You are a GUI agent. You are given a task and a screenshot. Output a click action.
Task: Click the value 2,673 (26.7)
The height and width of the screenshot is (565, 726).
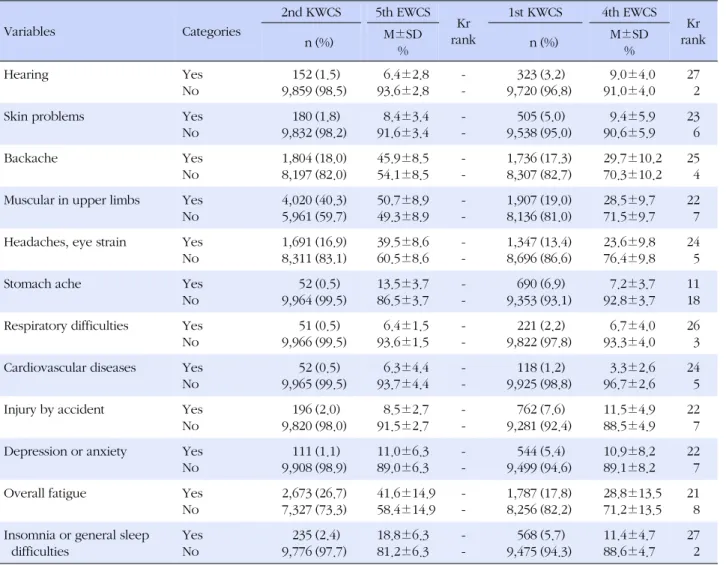tap(314, 493)
